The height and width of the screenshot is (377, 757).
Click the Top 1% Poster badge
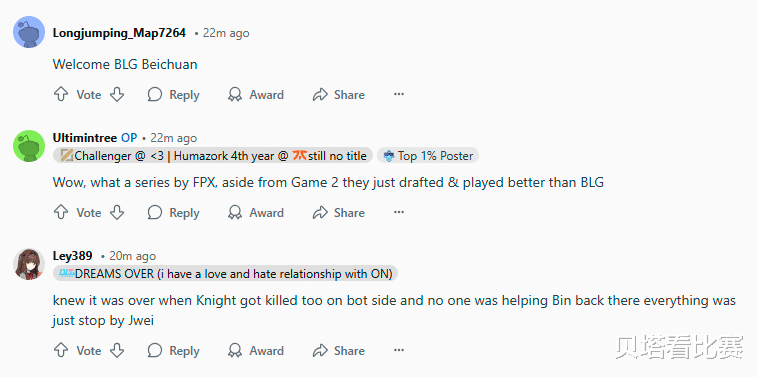pyautogui.click(x=428, y=155)
